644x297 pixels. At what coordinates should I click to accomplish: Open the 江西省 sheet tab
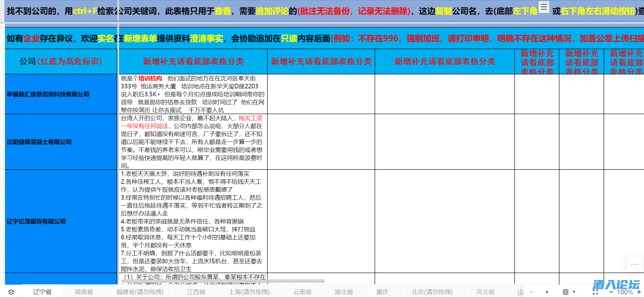tap(196, 292)
